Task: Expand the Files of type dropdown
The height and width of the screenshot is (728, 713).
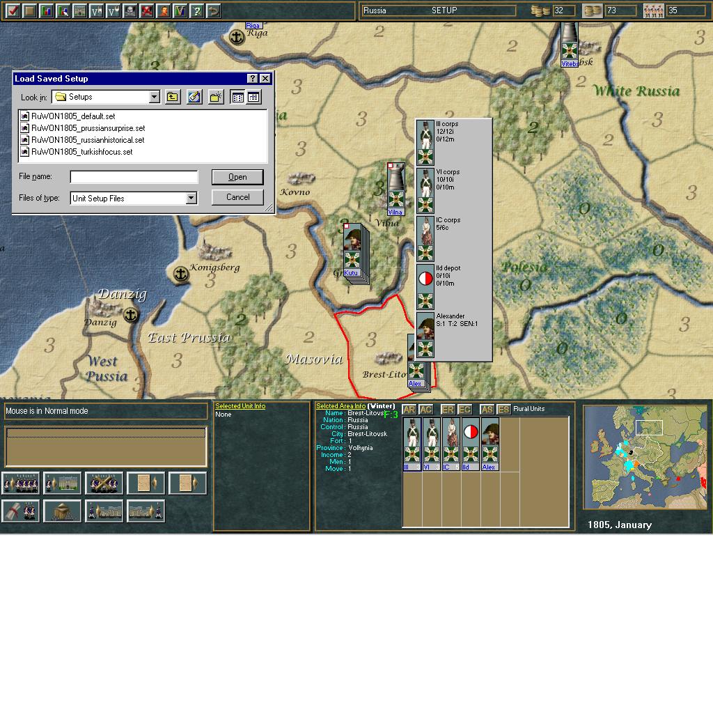Action: [191, 199]
